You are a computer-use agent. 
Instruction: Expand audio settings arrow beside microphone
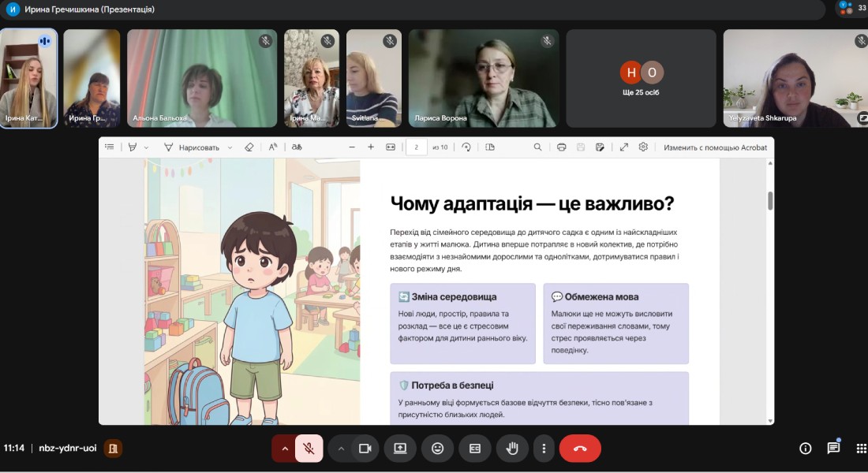coord(285,448)
